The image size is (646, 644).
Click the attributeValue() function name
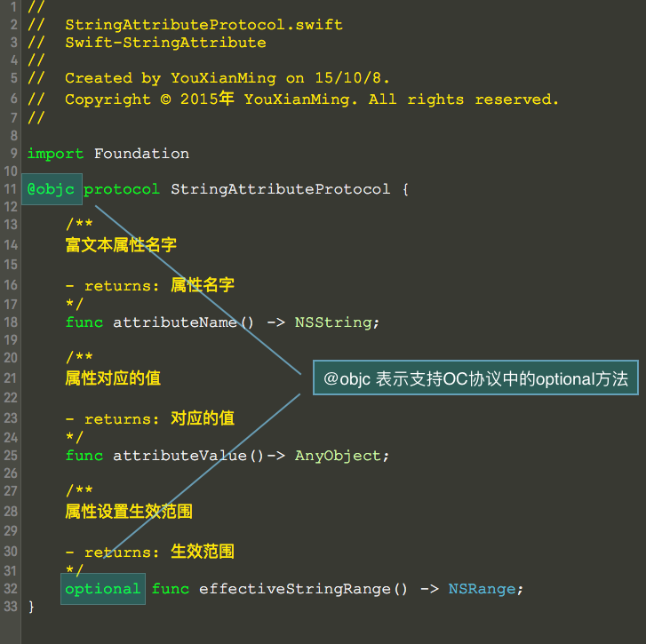pos(188,456)
